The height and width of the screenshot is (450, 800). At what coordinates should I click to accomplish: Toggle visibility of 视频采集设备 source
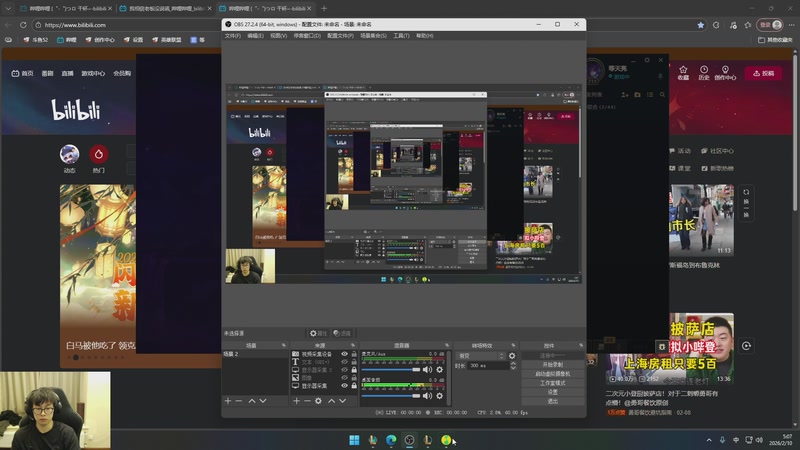(345, 354)
